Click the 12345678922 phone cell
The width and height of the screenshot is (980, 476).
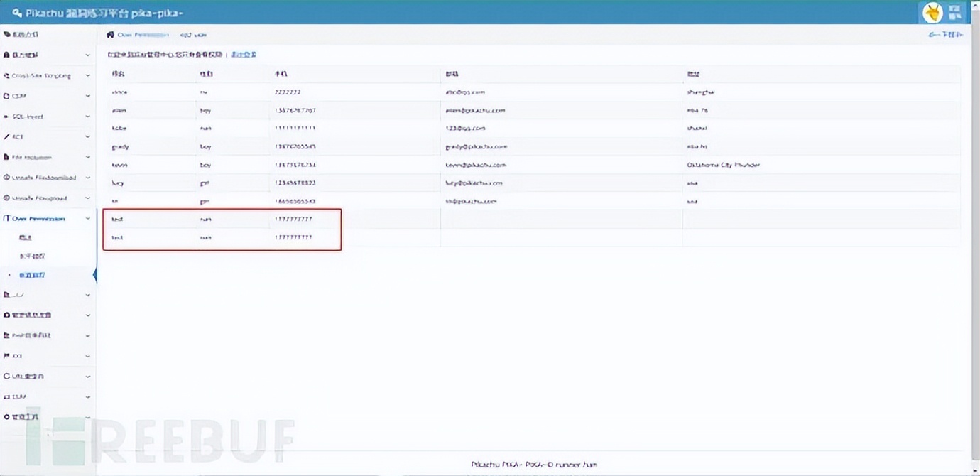pyautogui.click(x=295, y=183)
